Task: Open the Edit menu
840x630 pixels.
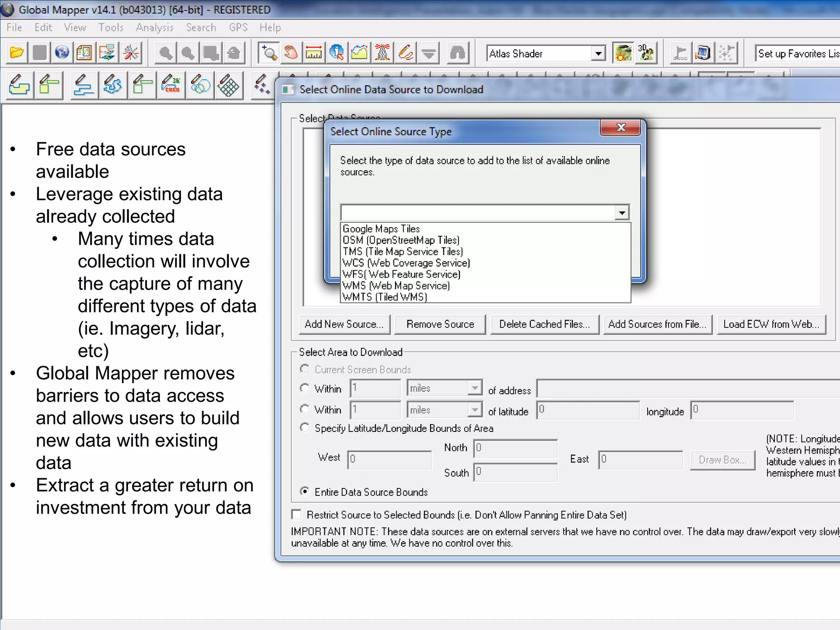Action: (x=43, y=27)
